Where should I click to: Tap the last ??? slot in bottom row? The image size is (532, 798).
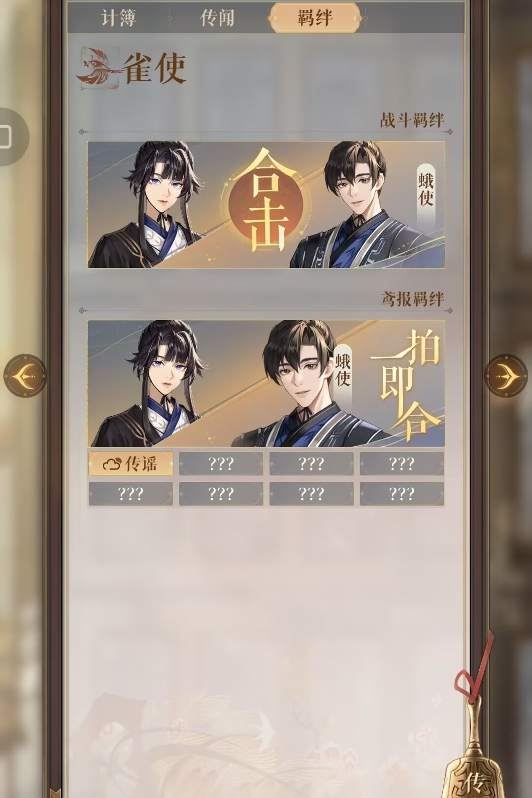pyautogui.click(x=402, y=494)
